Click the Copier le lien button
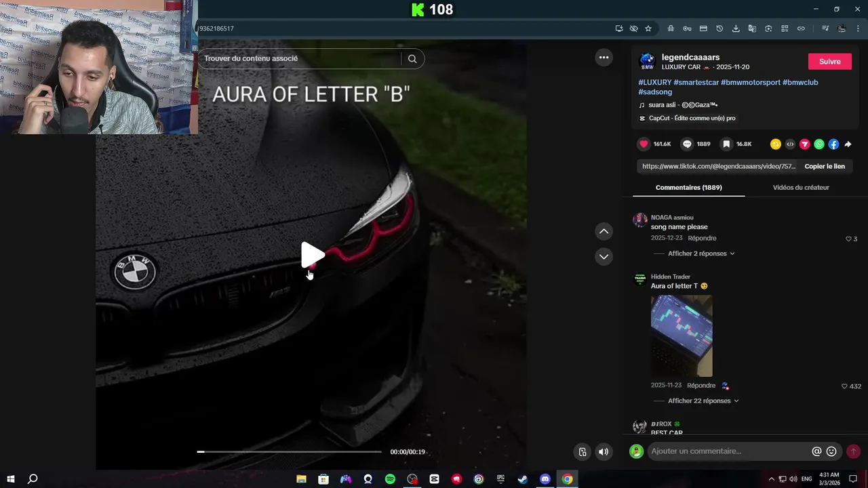The image size is (868, 488). (825, 166)
